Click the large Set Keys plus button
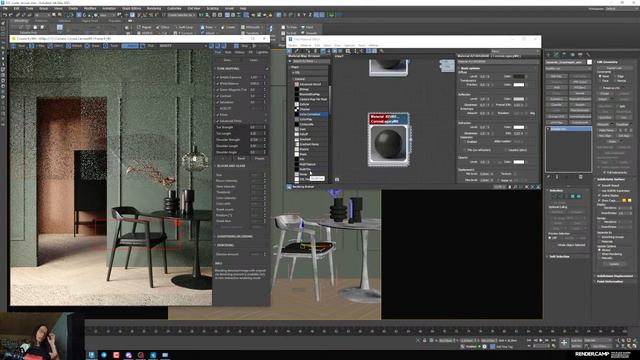 point(564,343)
